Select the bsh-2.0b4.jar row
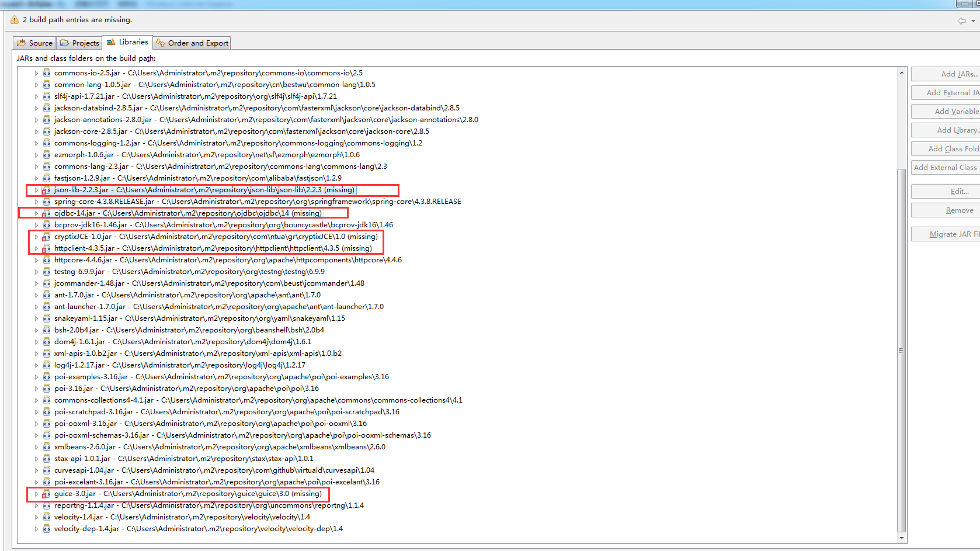Viewport: 980px width, 551px height. click(189, 330)
